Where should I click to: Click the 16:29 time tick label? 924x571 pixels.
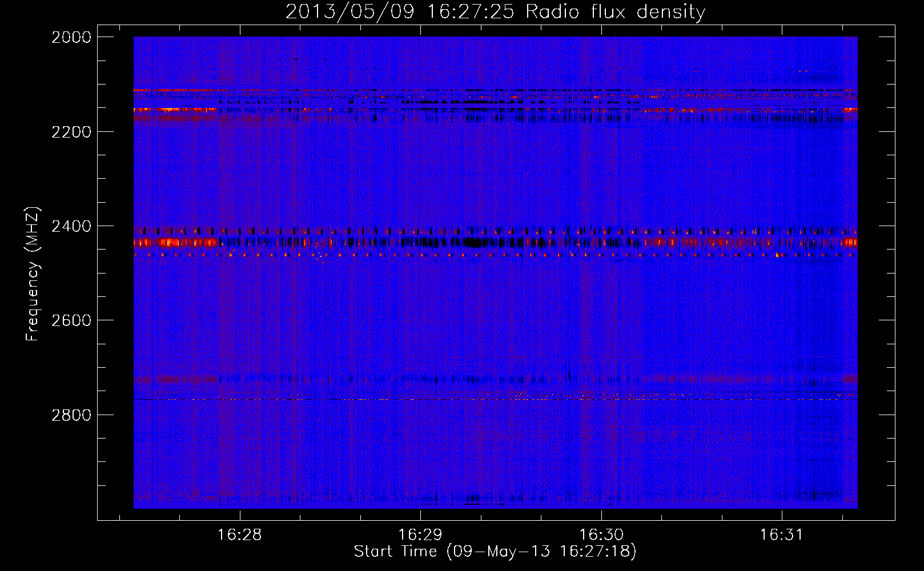[420, 535]
